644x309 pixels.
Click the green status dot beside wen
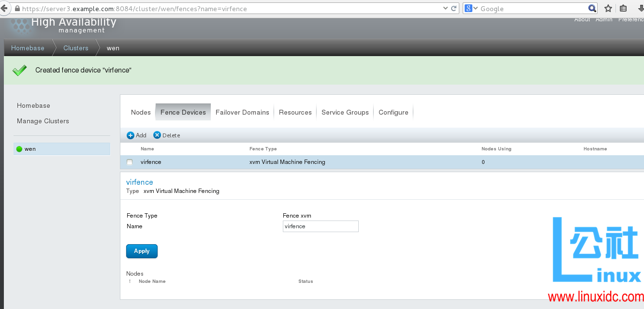pyautogui.click(x=20, y=148)
